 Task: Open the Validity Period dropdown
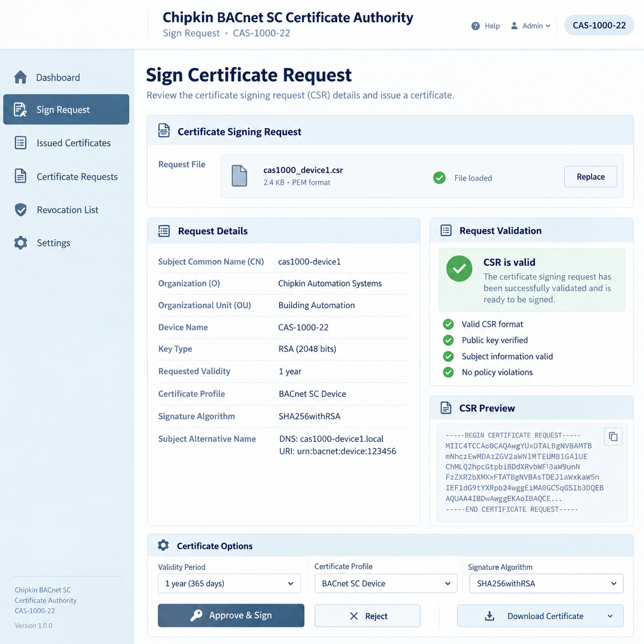click(229, 583)
